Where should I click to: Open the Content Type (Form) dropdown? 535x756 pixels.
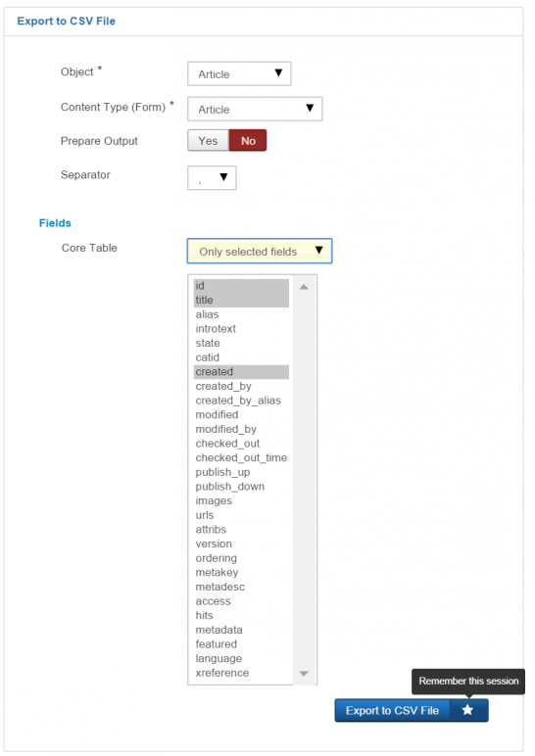click(x=255, y=109)
